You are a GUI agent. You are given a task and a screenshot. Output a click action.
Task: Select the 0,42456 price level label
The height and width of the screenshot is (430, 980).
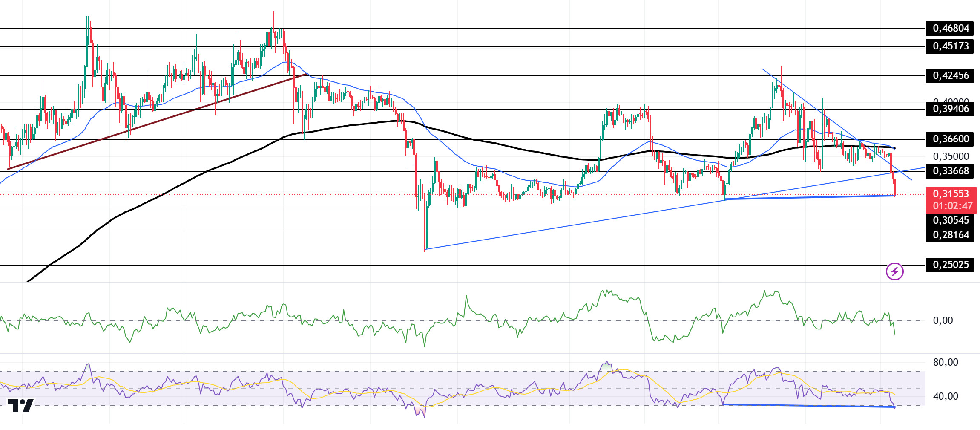pyautogui.click(x=950, y=76)
